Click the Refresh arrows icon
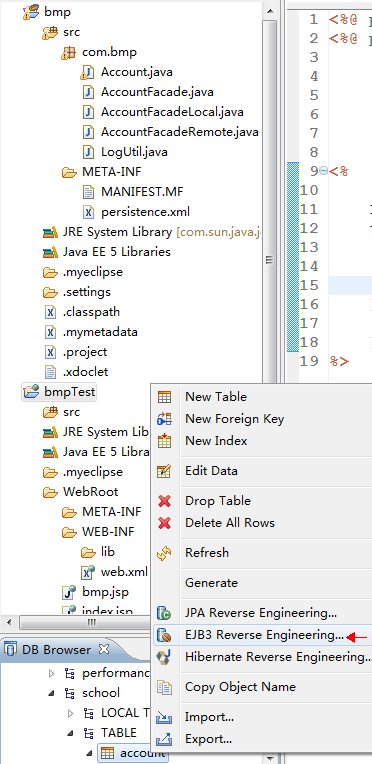Image resolution: width=372 pixels, height=764 pixels. pyautogui.click(x=164, y=553)
